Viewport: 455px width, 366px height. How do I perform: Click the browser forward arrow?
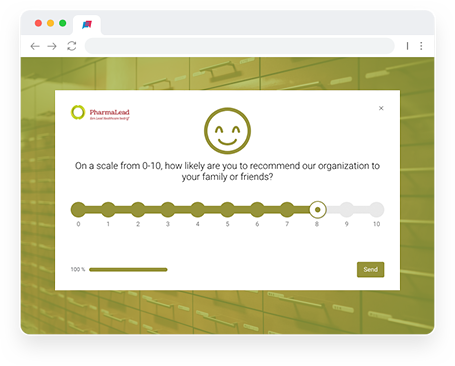point(52,46)
